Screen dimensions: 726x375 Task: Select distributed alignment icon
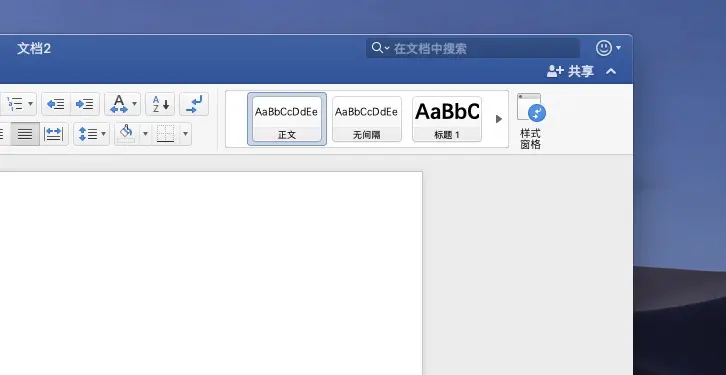54,134
